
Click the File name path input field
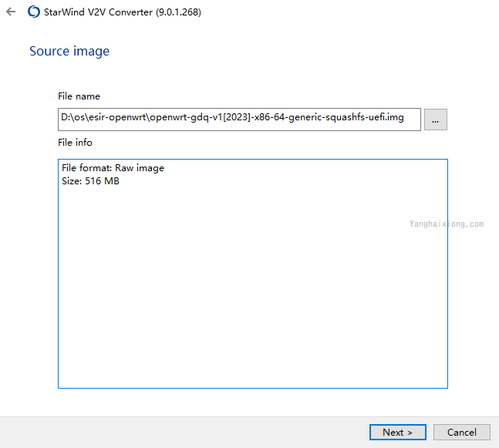click(x=239, y=120)
